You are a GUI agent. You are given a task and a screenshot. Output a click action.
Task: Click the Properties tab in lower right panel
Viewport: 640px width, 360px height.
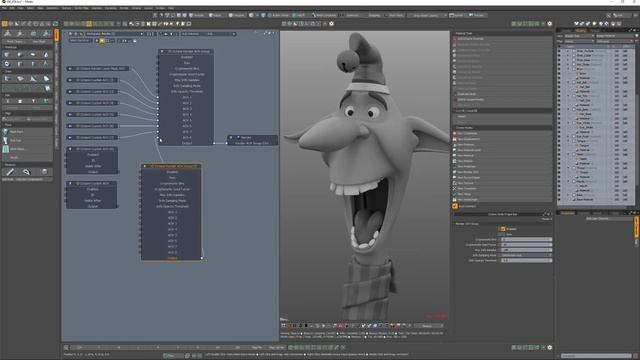(567, 213)
